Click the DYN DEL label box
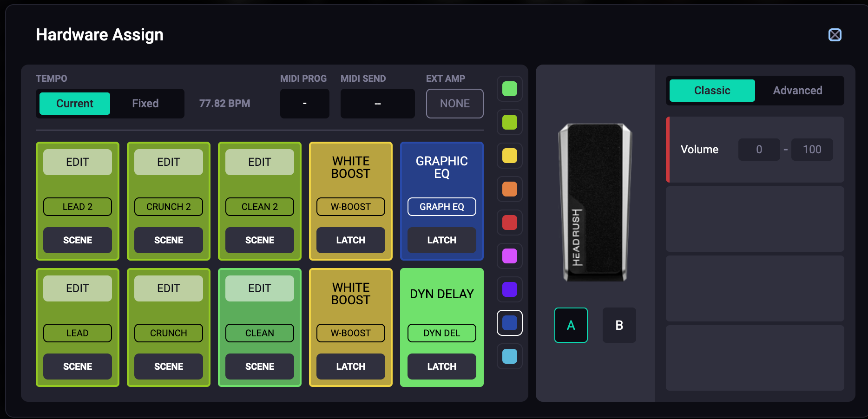The width and height of the screenshot is (868, 419). [441, 333]
